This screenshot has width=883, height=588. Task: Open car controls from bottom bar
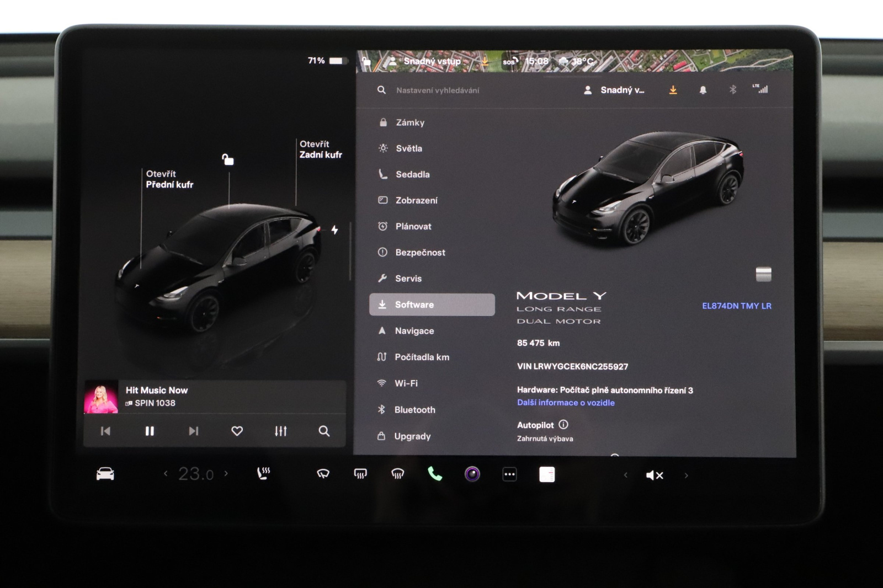[x=105, y=474]
